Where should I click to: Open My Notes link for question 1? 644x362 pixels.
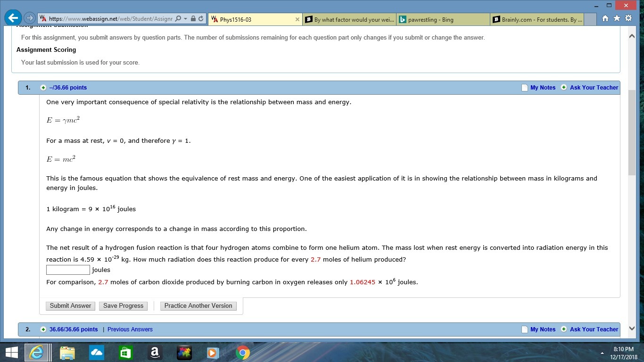(x=543, y=88)
